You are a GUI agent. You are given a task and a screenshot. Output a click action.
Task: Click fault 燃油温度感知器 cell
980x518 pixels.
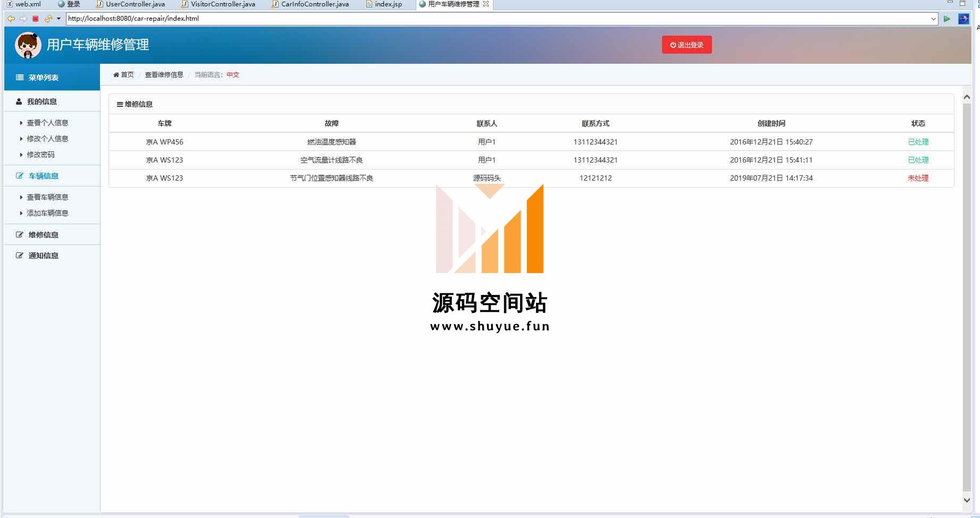pyautogui.click(x=331, y=142)
